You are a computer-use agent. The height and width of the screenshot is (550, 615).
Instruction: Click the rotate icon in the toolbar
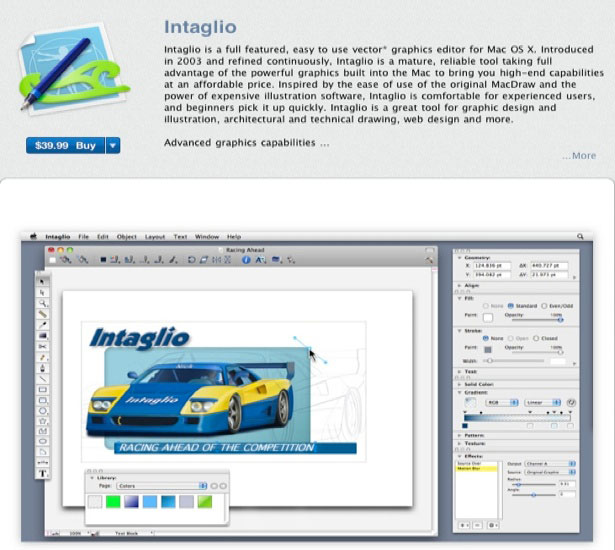[x=191, y=260]
